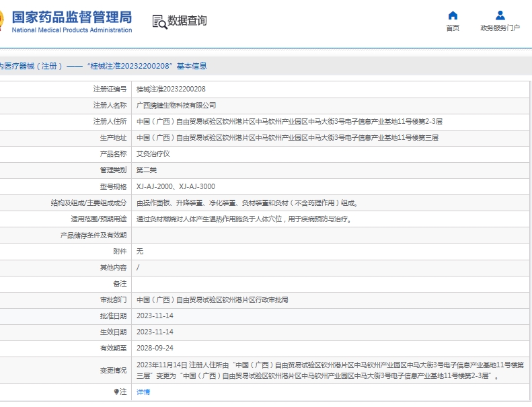Screen dimensions: 532x407
Task: Click the 变更情况 description text
Action: (x=330, y=371)
